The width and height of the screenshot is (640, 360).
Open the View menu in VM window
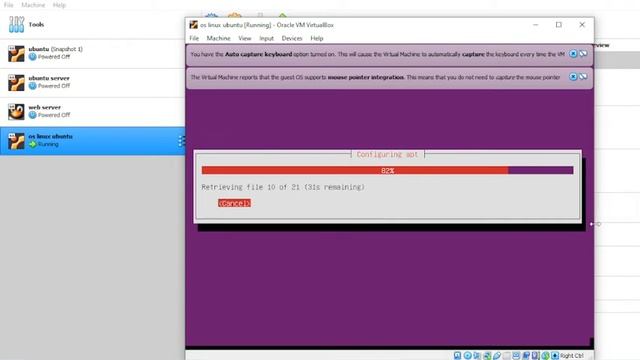[244, 38]
